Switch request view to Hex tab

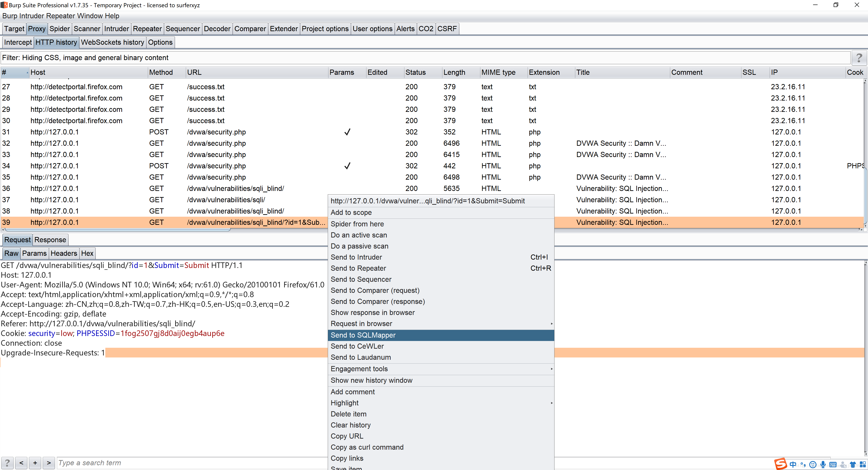[87, 253]
